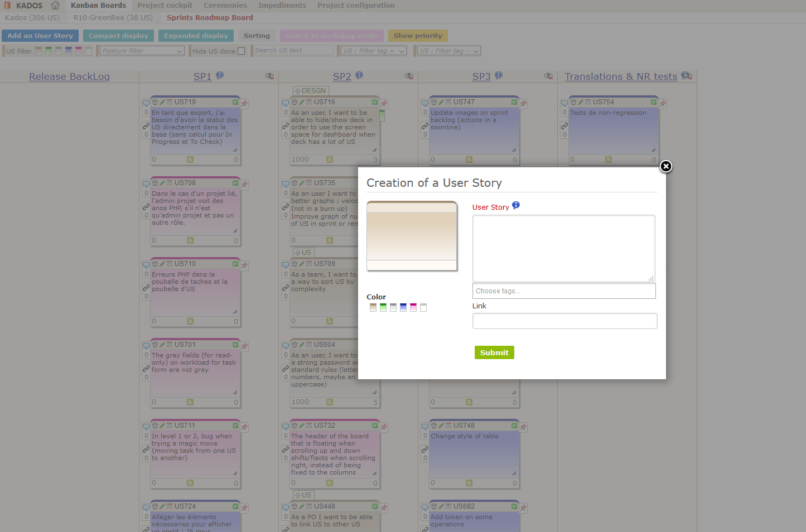Open the US Filter tag - dropdown

pos(450,51)
